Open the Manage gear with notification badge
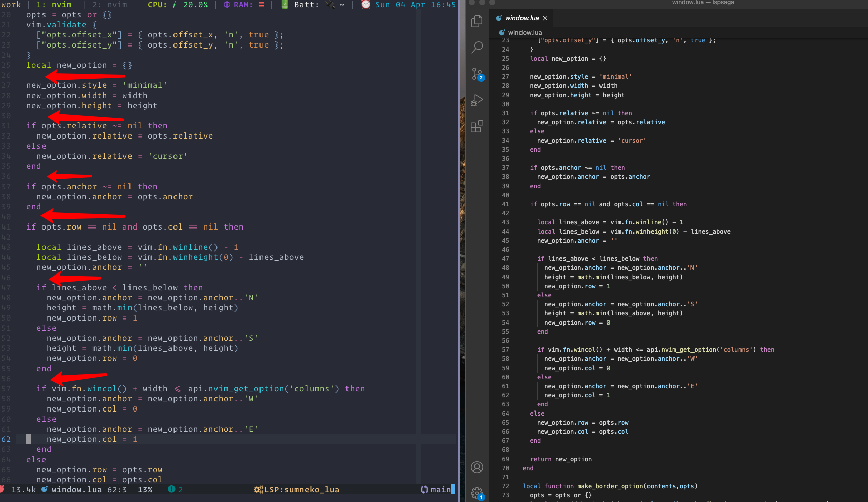868x502 pixels. [476, 493]
